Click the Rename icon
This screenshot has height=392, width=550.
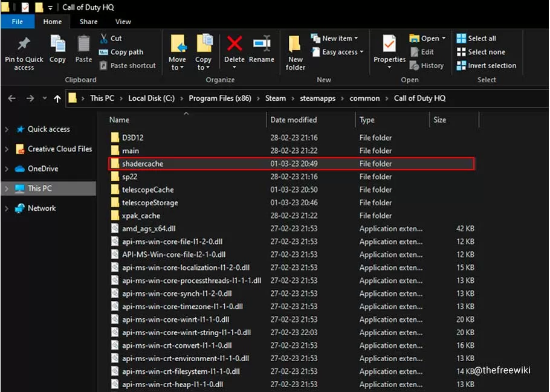tap(262, 44)
